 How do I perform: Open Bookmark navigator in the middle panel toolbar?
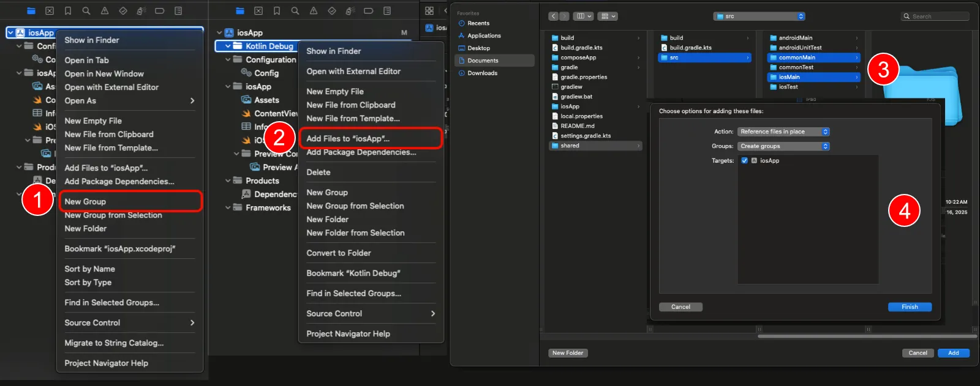(x=277, y=11)
